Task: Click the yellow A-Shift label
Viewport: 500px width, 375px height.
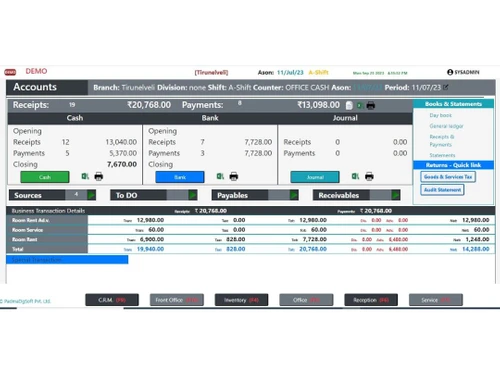Action: [318, 72]
